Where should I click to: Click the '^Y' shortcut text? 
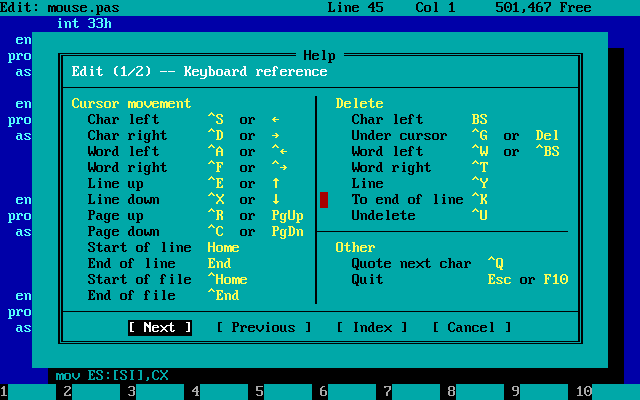(x=480, y=183)
